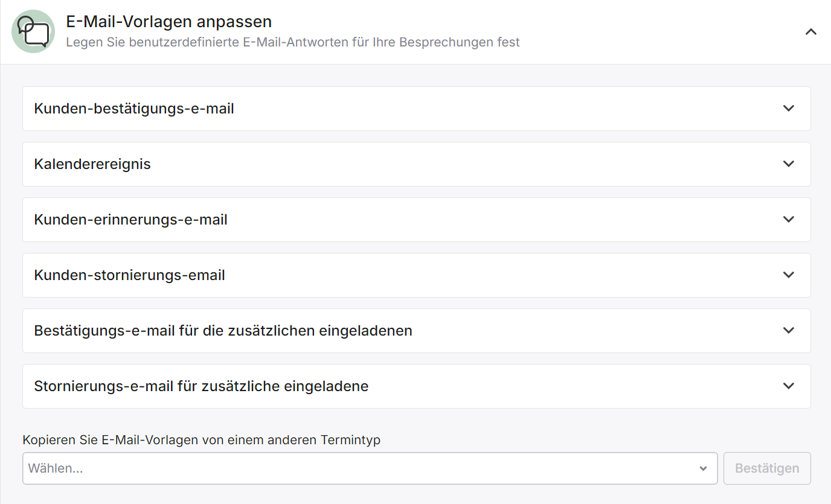Click chevron icon on Kunden-erinnerungs-e-mail row
831x504 pixels.
pos(788,220)
